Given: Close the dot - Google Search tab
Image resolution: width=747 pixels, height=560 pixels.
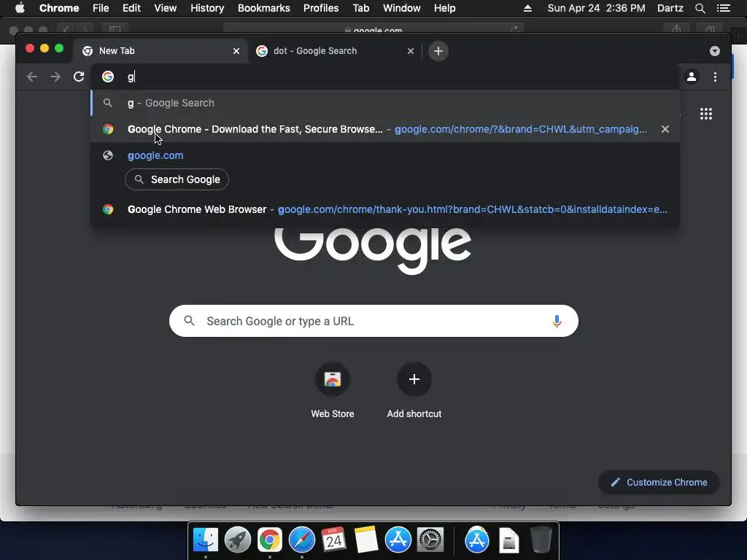Looking at the screenshot, I should tap(411, 51).
